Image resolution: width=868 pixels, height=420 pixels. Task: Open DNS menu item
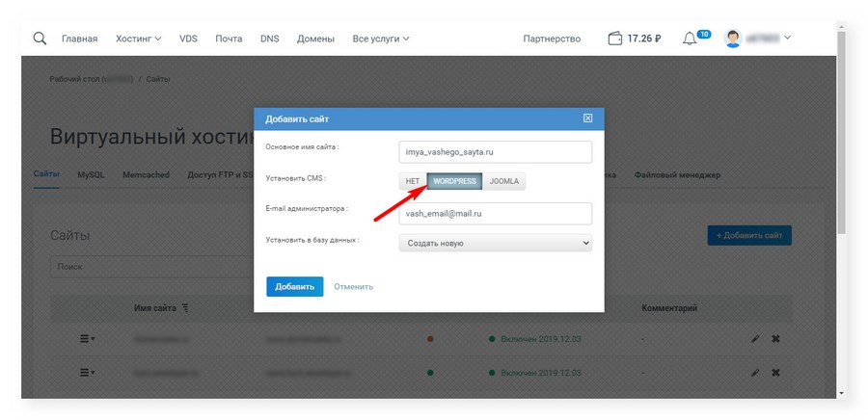pyautogui.click(x=270, y=39)
